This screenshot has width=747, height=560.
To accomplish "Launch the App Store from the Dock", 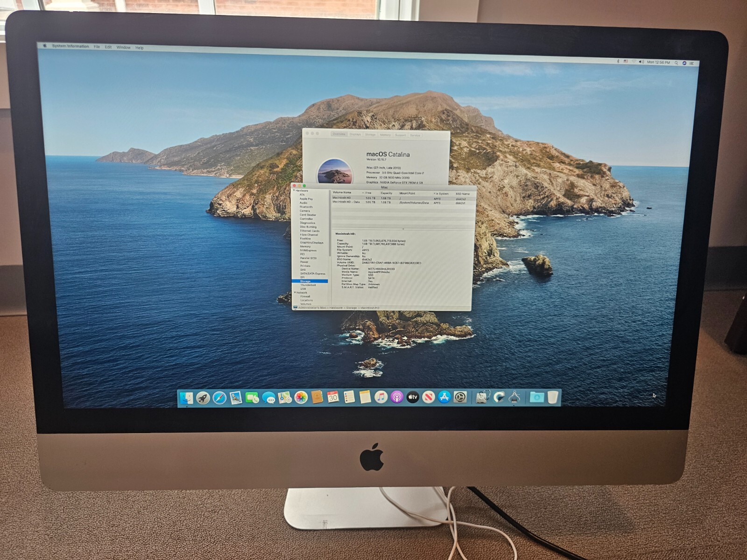I will (x=444, y=397).
